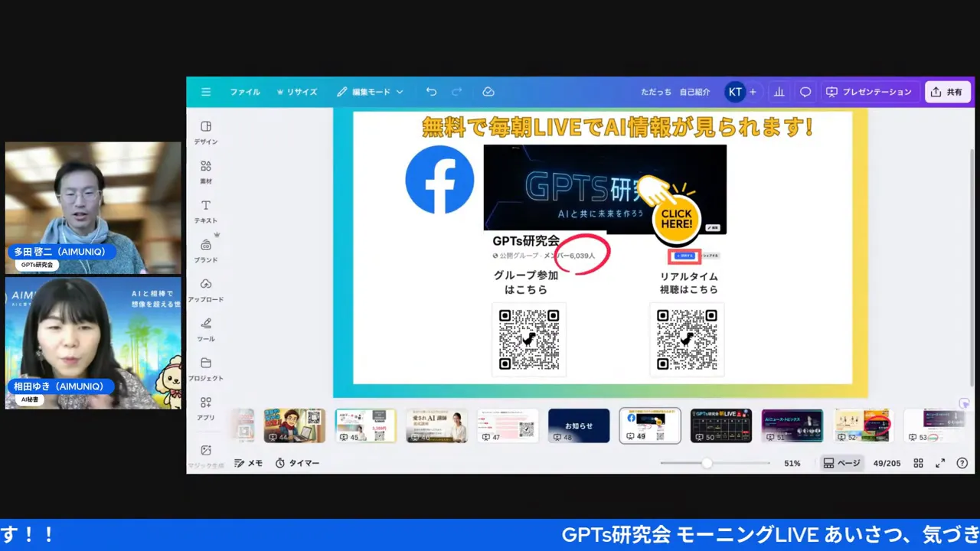Click the undo arrow in the toolbar
This screenshot has height=551, width=980.
tap(431, 91)
